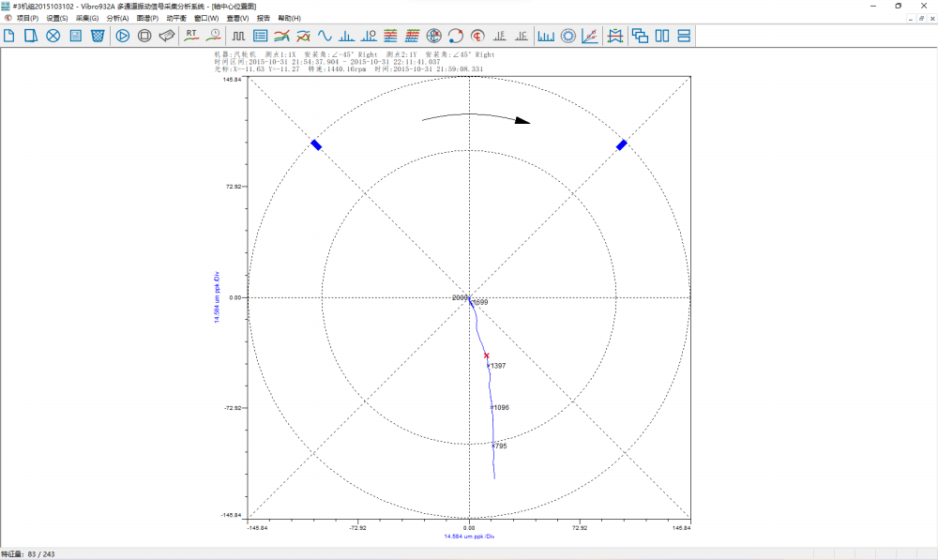Image resolution: width=938 pixels, height=560 pixels.
Task: Click the gray spectrum icon beside the blue bar chart
Action: pos(521,36)
